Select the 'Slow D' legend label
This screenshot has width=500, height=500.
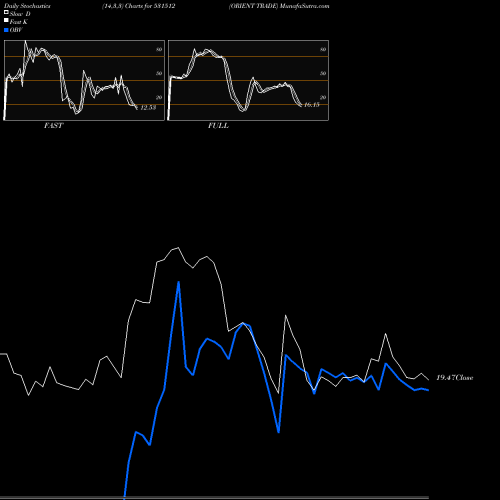click(20, 14)
